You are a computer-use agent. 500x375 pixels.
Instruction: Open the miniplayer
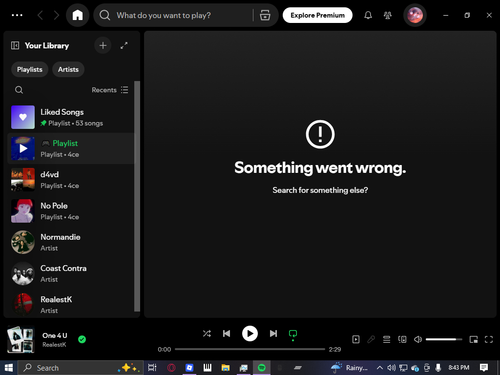tap(473, 339)
